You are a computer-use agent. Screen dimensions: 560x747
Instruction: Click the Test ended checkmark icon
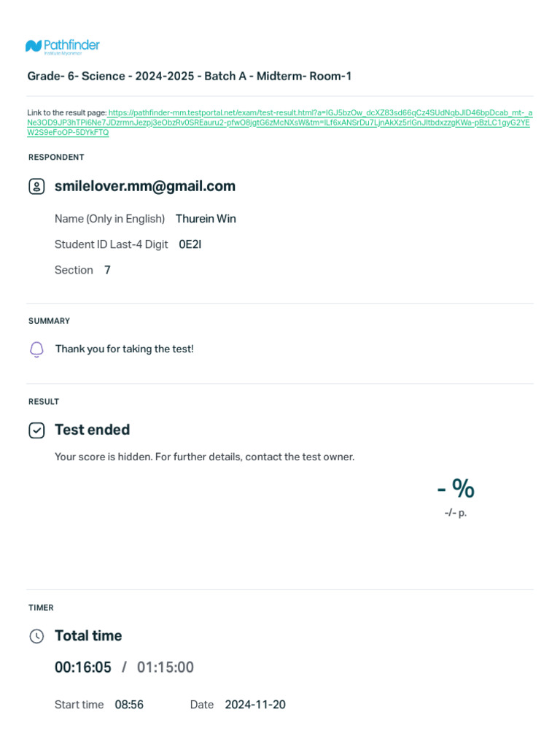click(x=36, y=430)
